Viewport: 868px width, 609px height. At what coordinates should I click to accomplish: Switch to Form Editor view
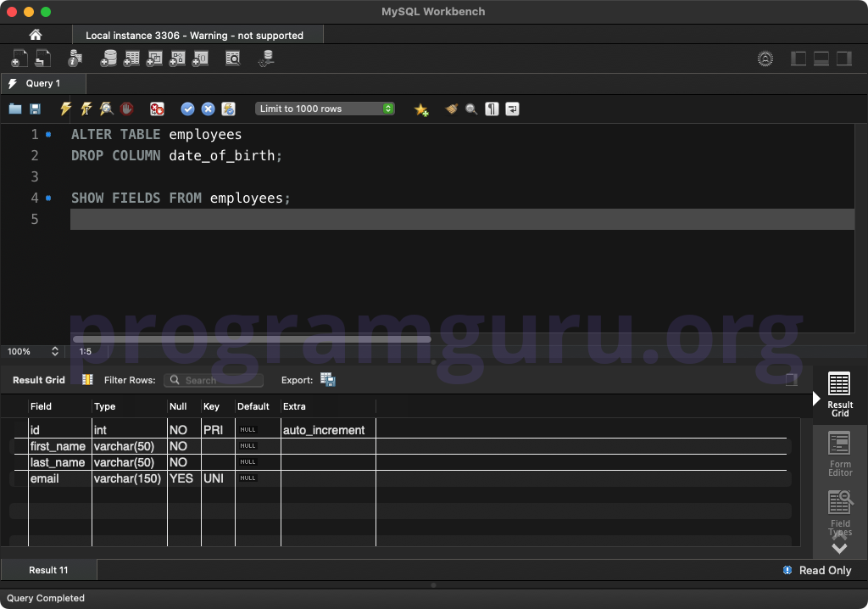click(840, 454)
